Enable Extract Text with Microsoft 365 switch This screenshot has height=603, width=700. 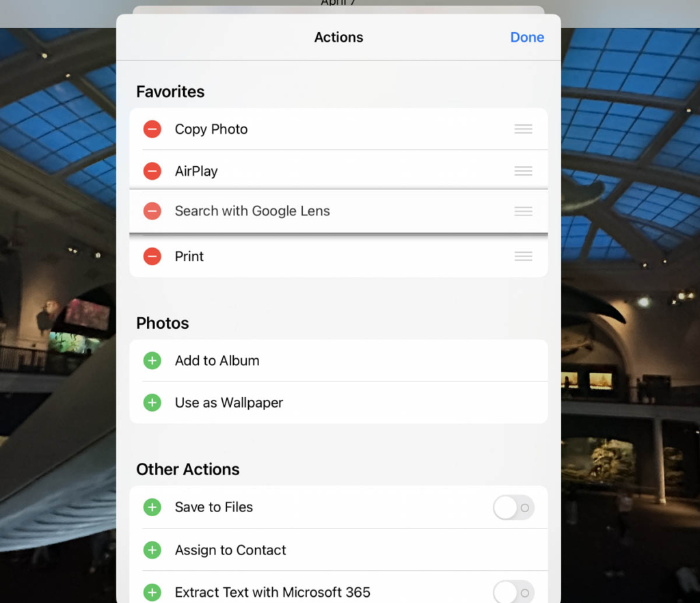point(513,592)
